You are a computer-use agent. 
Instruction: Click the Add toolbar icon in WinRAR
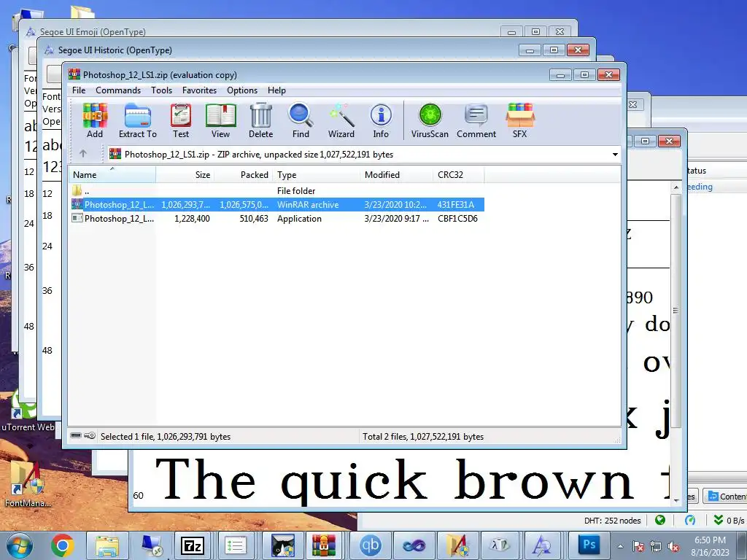click(x=95, y=120)
